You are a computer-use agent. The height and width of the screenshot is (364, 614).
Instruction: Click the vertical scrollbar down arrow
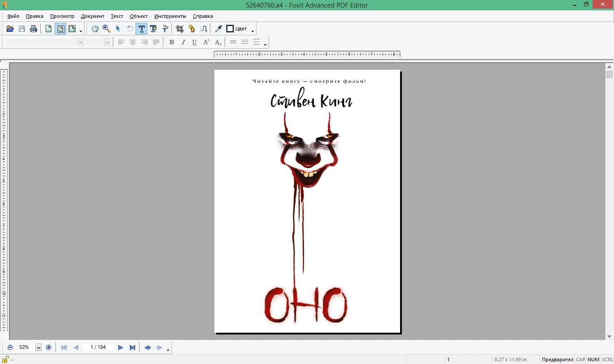(x=609, y=336)
